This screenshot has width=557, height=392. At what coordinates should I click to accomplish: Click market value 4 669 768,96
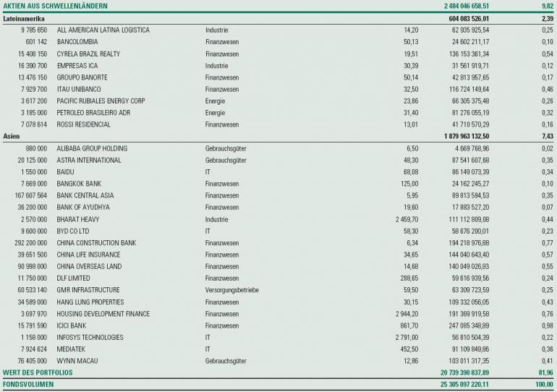[472, 148]
